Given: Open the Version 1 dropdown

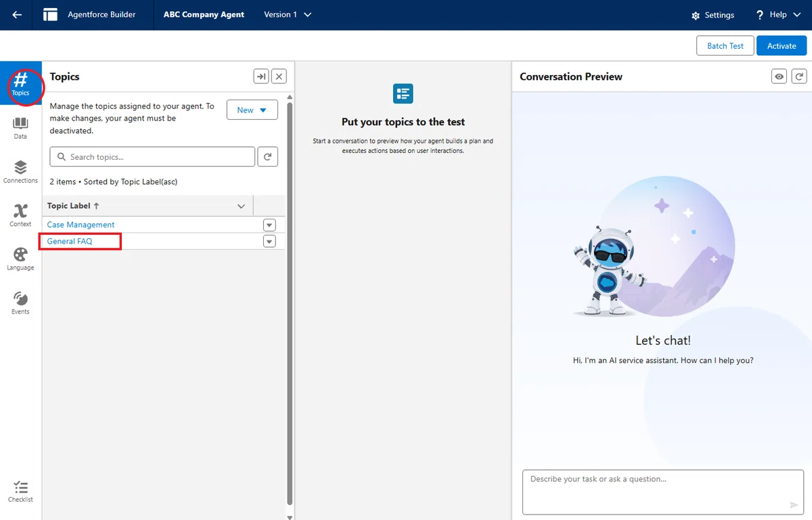Looking at the screenshot, I should pos(288,15).
